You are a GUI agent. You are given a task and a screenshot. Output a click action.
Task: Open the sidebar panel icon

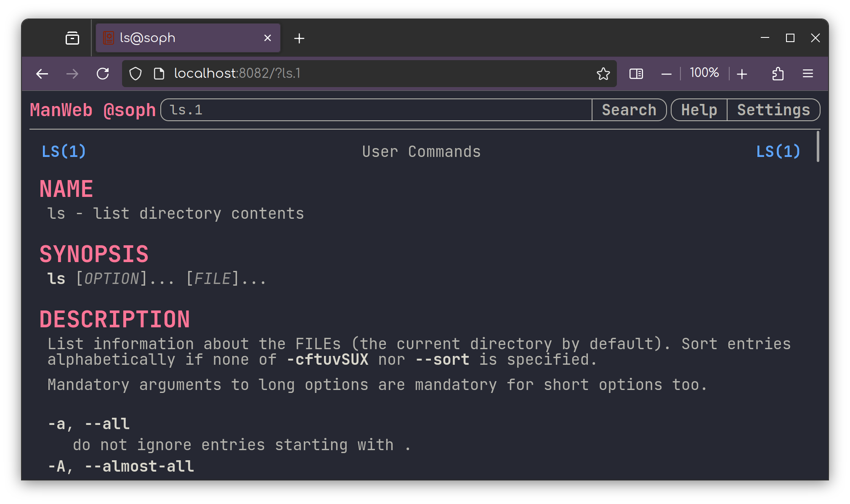point(636,74)
